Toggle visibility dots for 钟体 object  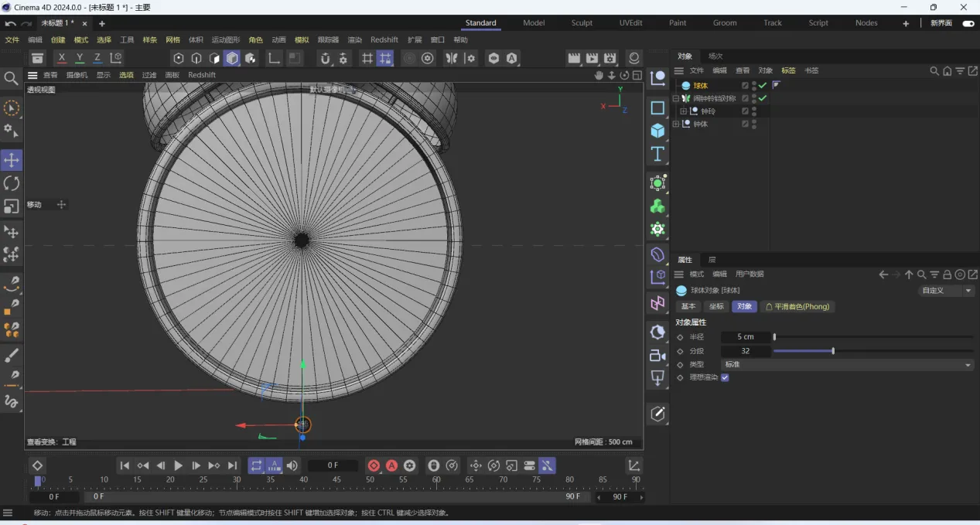[754, 124]
